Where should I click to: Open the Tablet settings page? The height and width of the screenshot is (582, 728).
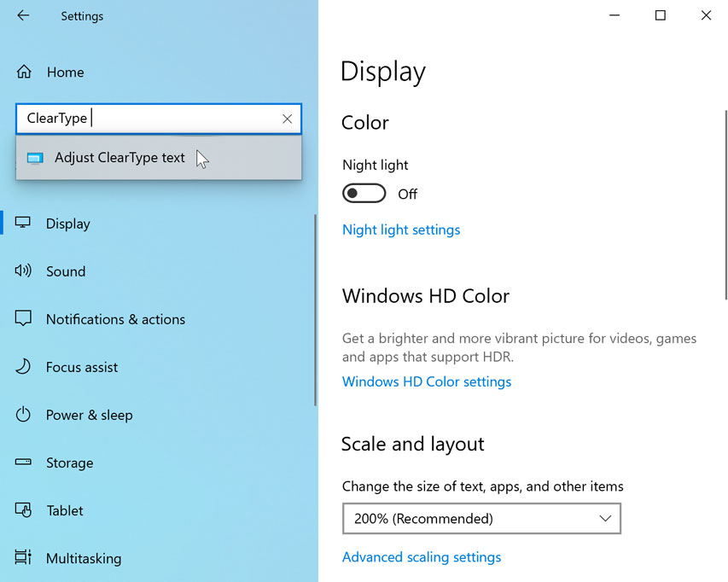[64, 510]
